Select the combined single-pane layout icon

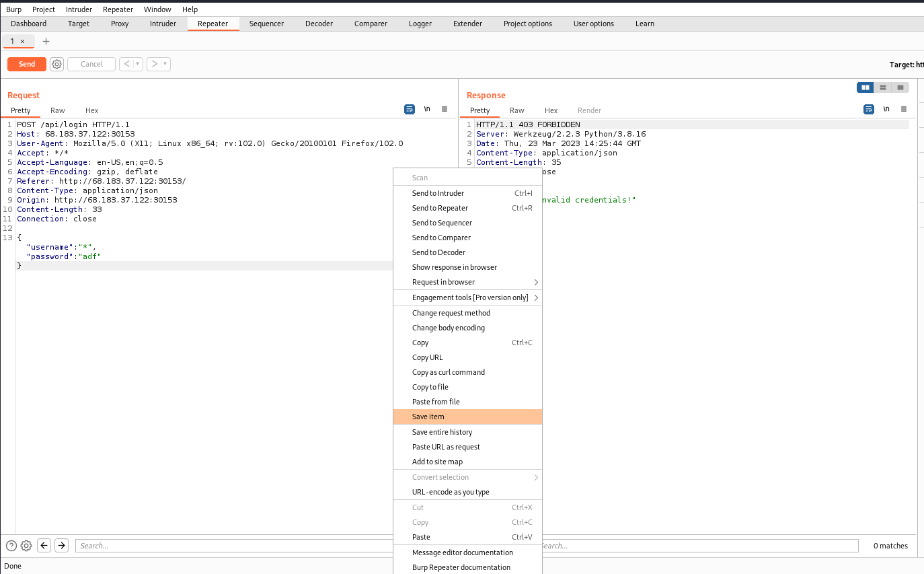(x=900, y=87)
